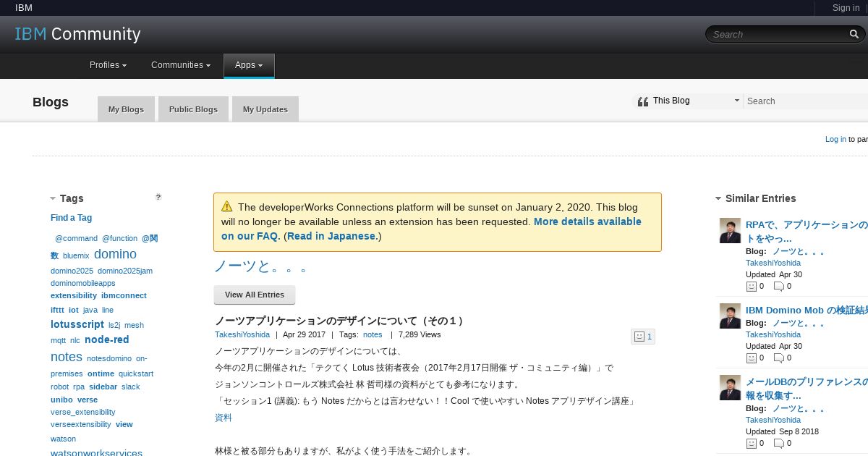Click comment icon under IBM Domino Mob entry

pos(779,358)
